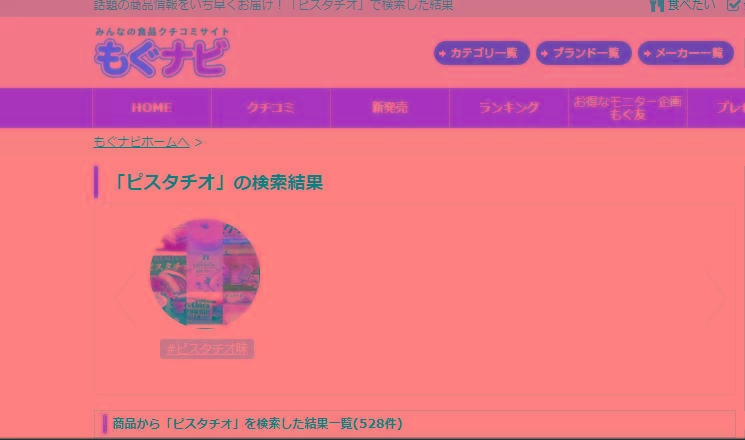Viewport: 745px width, 440px height.
Task: Follow the もぐナビホームへ breadcrumb link
Action: click(142, 142)
